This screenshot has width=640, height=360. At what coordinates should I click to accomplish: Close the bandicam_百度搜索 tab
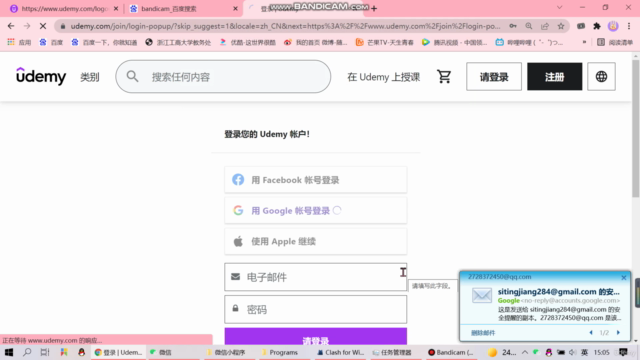click(235, 9)
